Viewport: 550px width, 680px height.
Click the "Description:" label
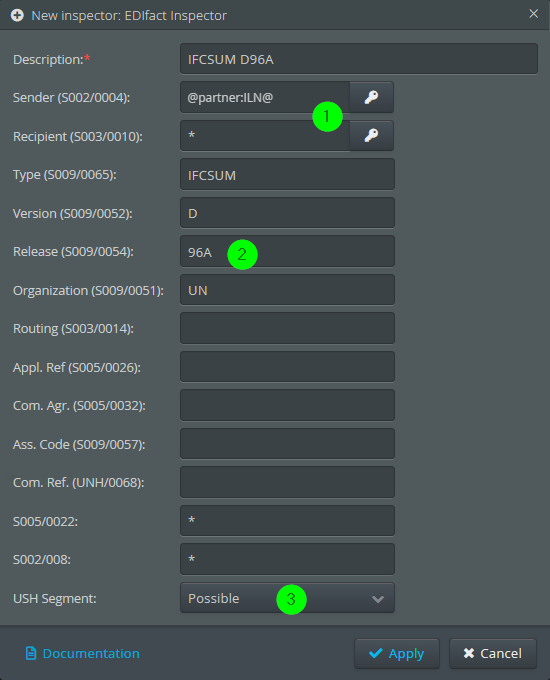click(x=51, y=59)
